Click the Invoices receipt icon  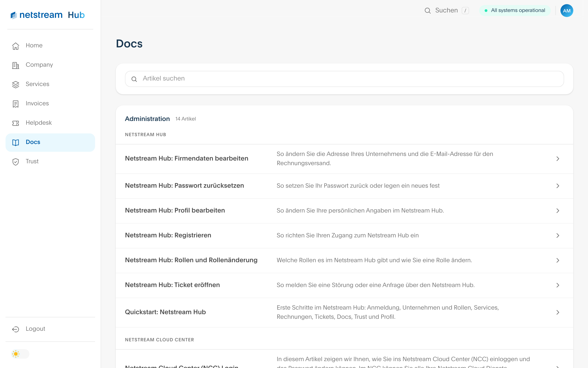[16, 104]
